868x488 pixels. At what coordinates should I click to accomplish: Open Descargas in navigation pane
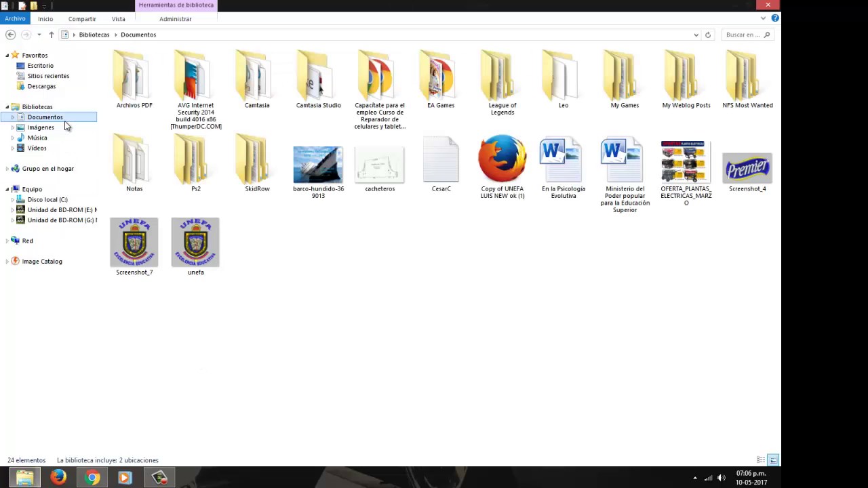[x=41, y=86]
